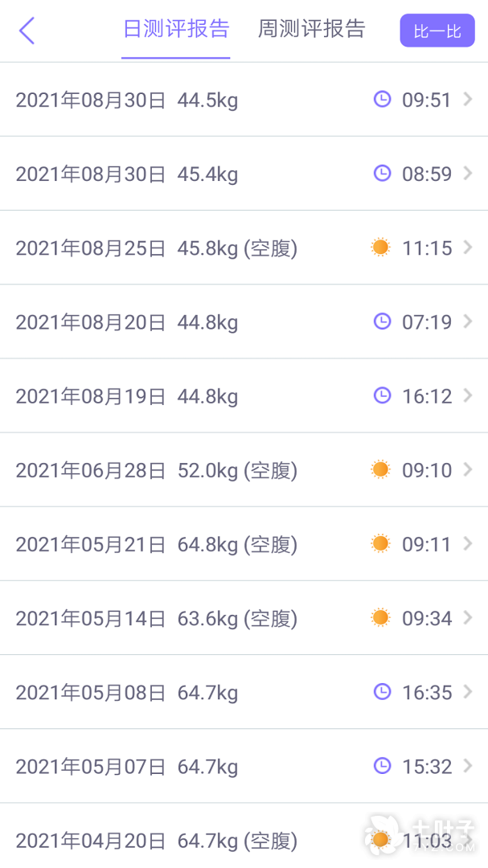Image resolution: width=488 pixels, height=868 pixels.
Task: Click clock icon beside 07:19 entry
Action: [x=382, y=321]
